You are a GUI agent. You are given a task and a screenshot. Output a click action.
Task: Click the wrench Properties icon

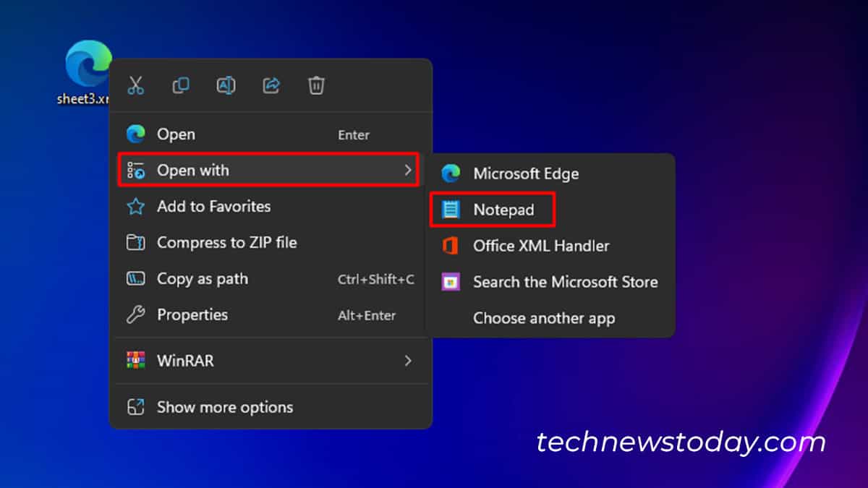pos(135,315)
